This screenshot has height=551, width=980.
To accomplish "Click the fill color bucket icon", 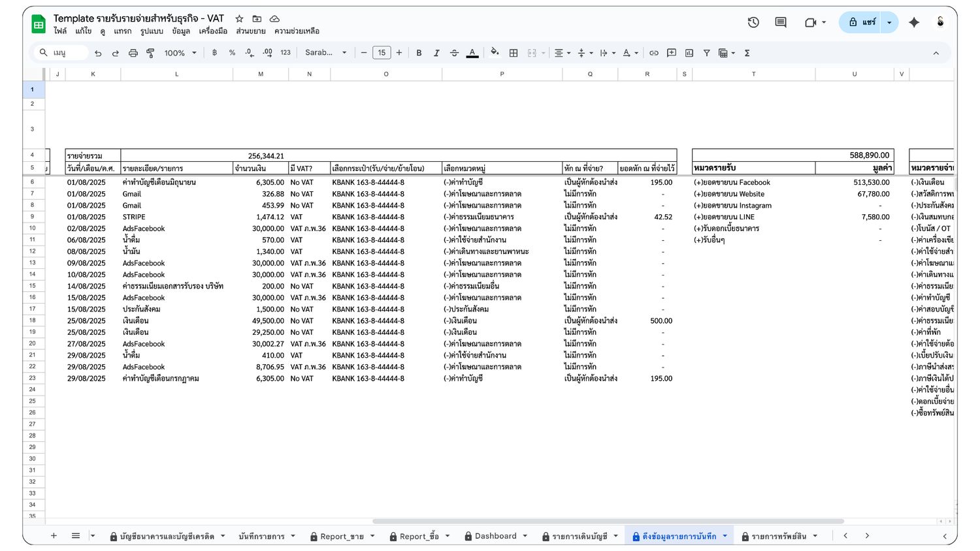I will click(495, 53).
